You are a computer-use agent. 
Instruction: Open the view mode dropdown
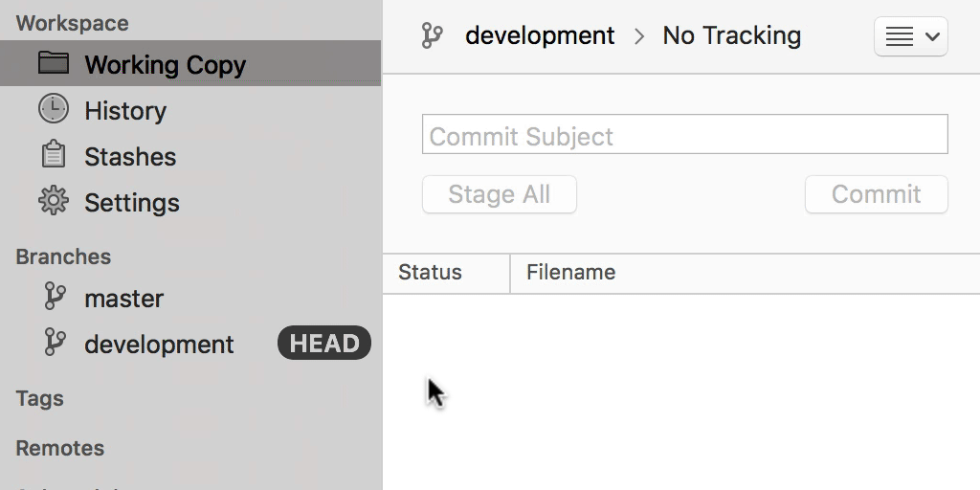click(910, 37)
